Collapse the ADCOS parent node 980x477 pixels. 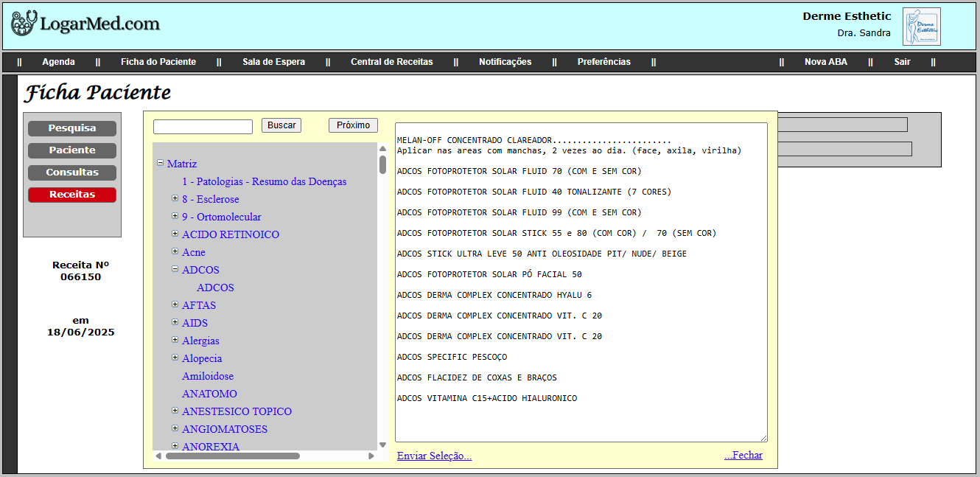175,269
